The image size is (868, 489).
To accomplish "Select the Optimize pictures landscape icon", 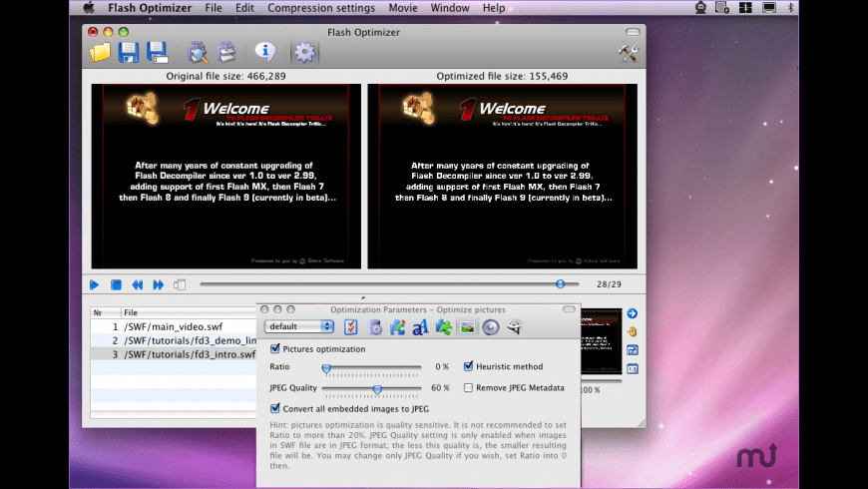I will coord(467,327).
